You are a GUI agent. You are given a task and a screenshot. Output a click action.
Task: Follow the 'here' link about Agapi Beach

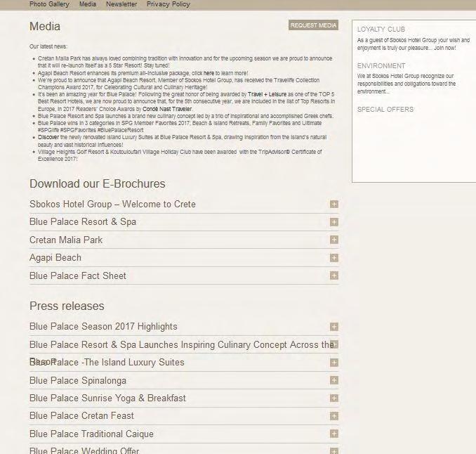(x=209, y=73)
